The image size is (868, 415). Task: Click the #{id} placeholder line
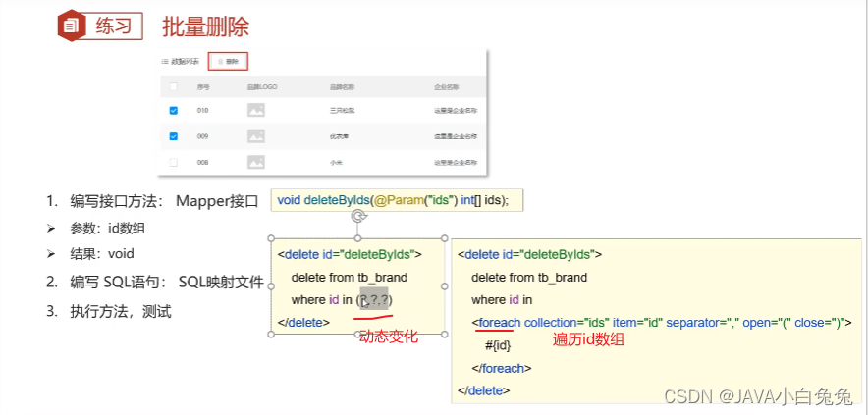point(498,345)
